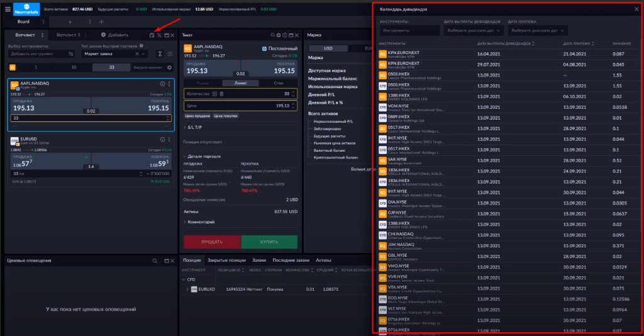Adjust Количество value with stepper arrows
Viewport: 644px width, 336px height.
pyautogui.click(x=293, y=94)
